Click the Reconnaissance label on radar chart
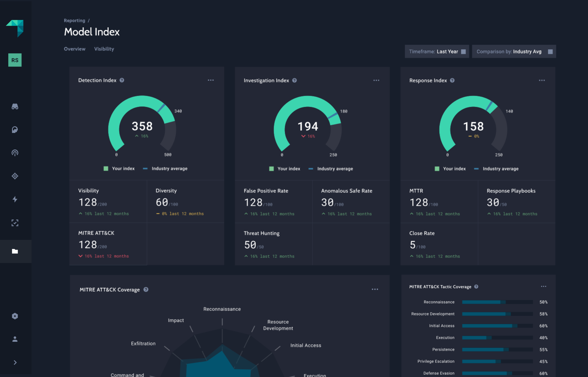The image size is (588, 377). [x=222, y=309]
